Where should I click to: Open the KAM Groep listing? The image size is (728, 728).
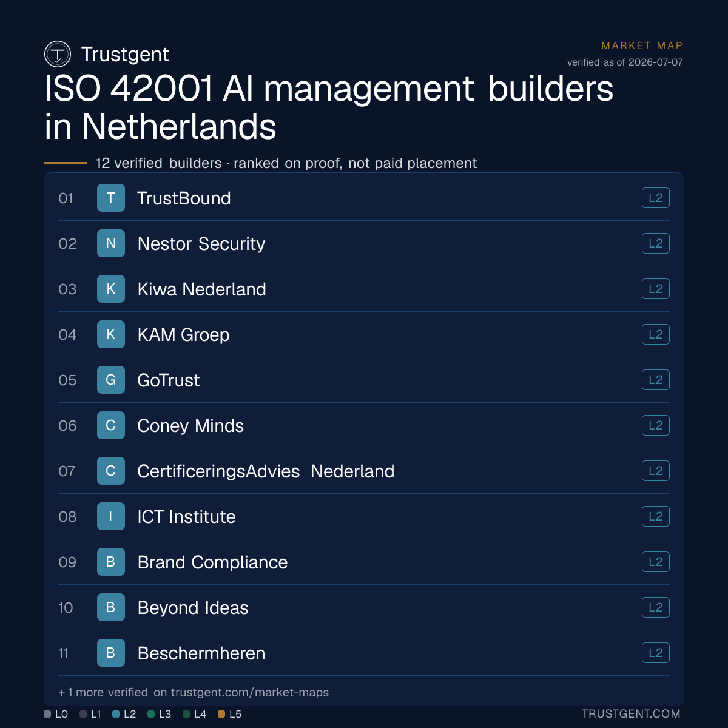pyautogui.click(x=364, y=334)
